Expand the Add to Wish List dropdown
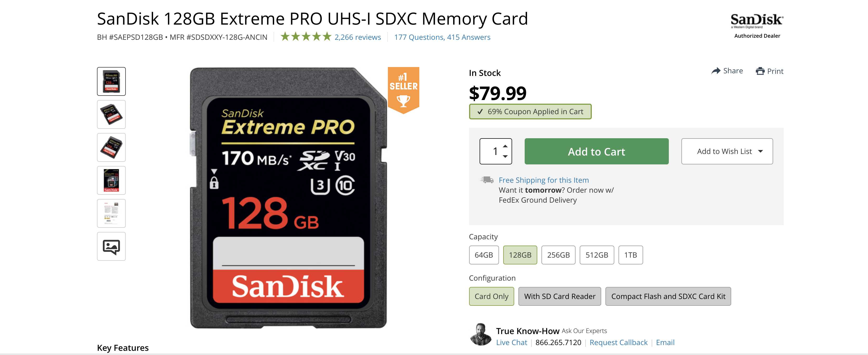868x355 pixels. click(x=727, y=151)
